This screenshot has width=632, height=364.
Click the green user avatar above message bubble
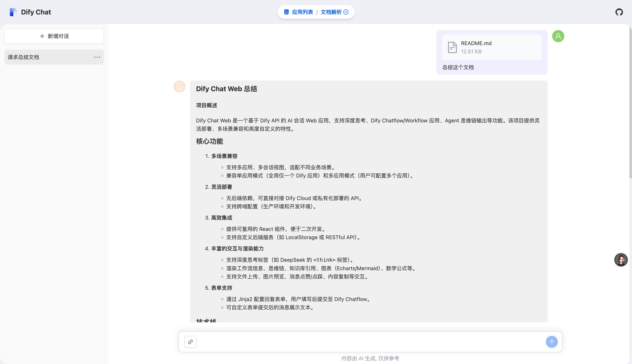(558, 36)
